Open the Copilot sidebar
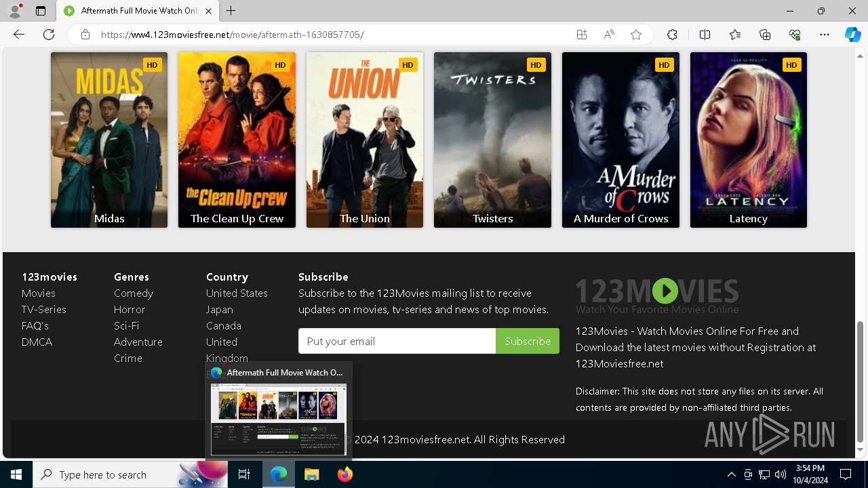The width and height of the screenshot is (868, 488). [x=852, y=35]
